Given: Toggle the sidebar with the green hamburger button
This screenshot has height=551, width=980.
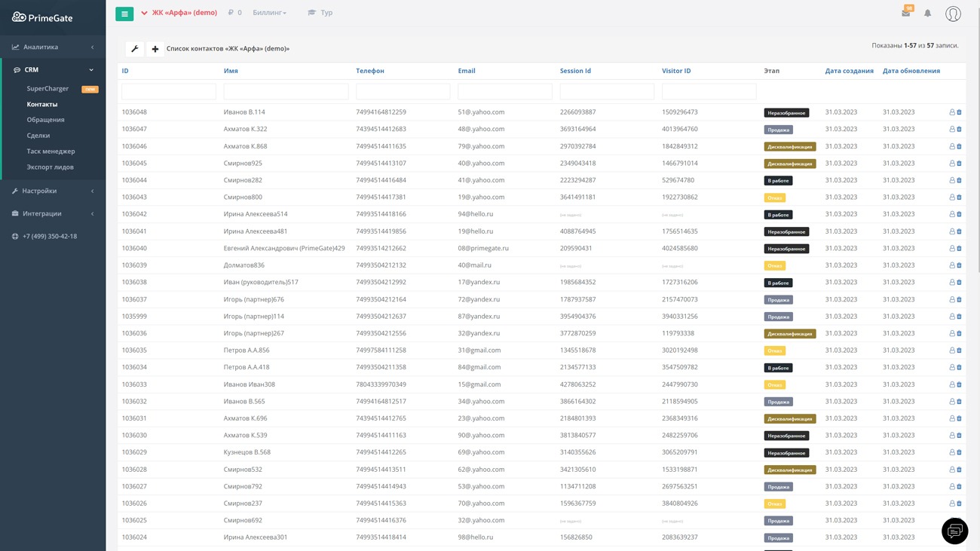Looking at the screenshot, I should pos(124,13).
